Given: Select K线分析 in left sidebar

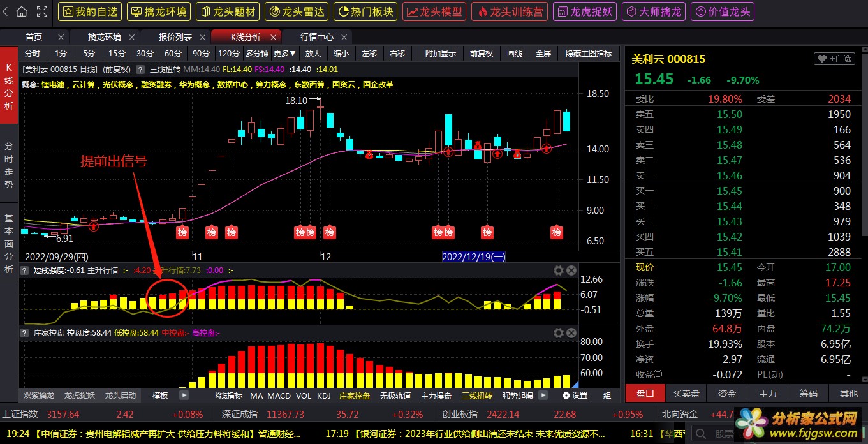Looking at the screenshot, I should (9, 87).
